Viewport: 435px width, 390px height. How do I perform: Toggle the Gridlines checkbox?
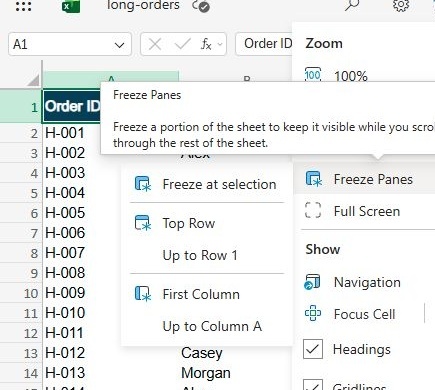click(313, 384)
